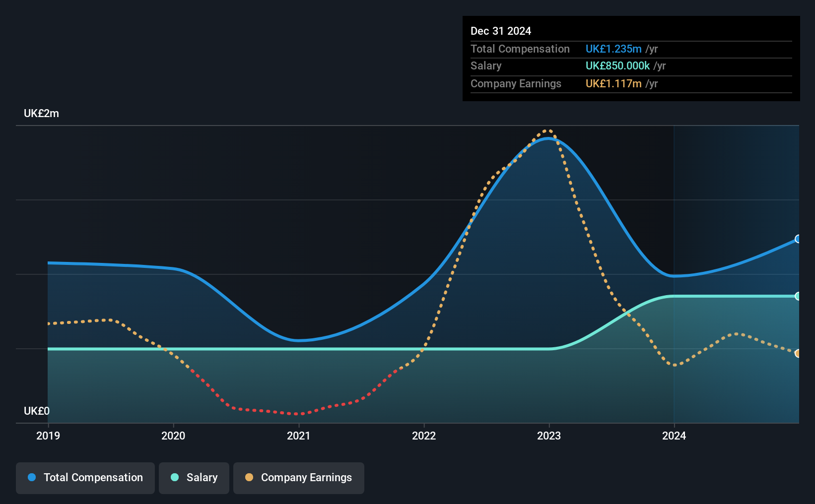Click the Salary tooltip row label
The image size is (815, 504).
click(486, 66)
